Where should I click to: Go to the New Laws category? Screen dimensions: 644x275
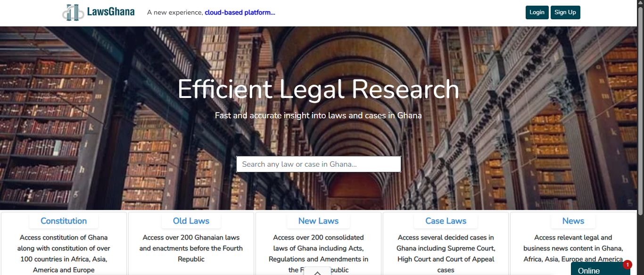click(318, 221)
